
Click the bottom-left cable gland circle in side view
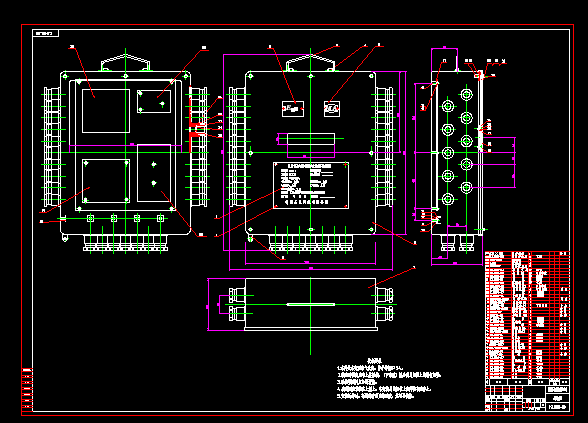[x=448, y=199]
